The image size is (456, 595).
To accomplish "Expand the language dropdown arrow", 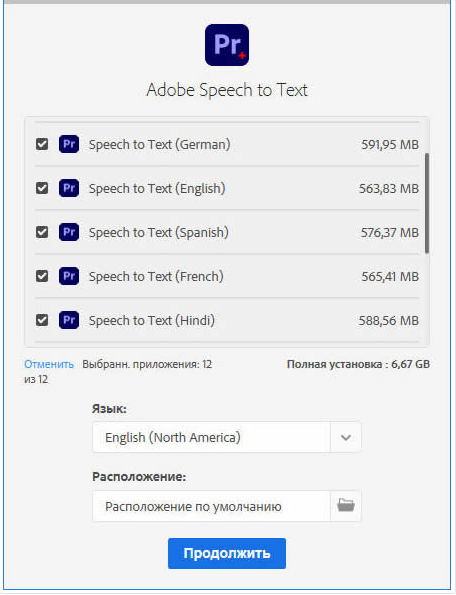I will click(346, 437).
